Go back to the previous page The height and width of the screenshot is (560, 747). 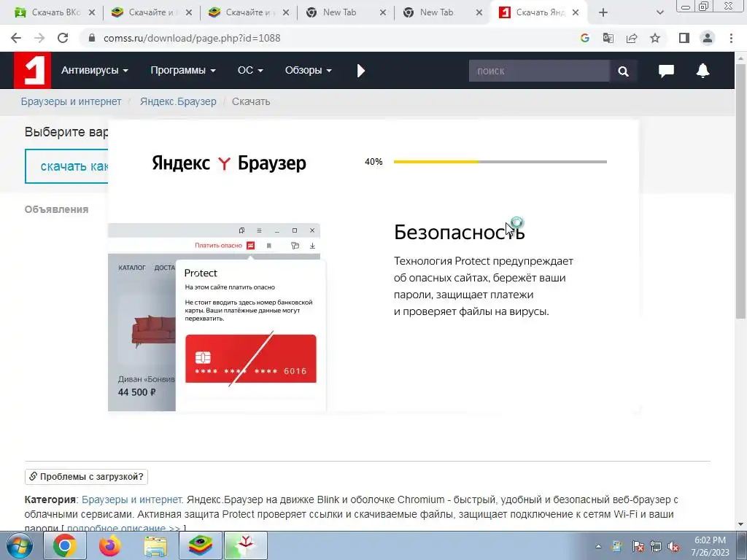[16, 38]
